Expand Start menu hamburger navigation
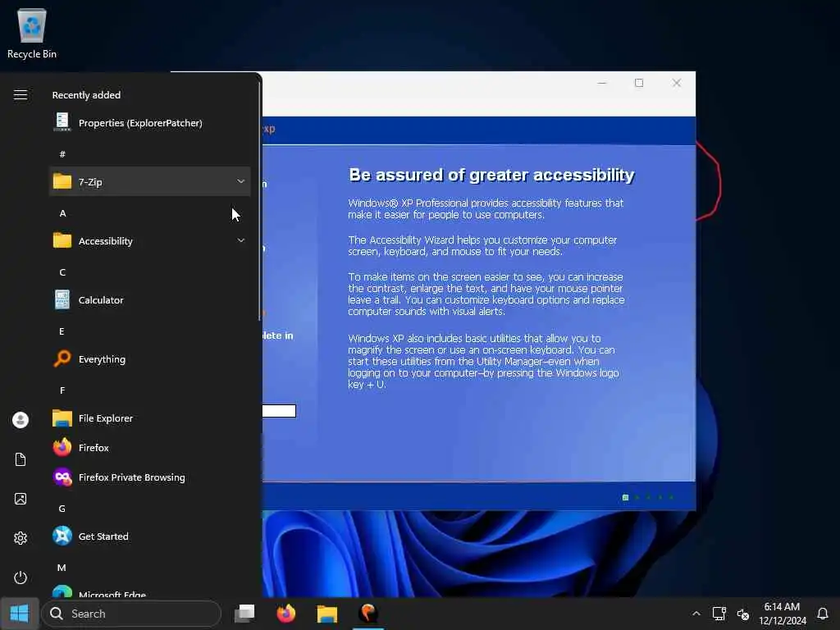The image size is (840, 630). coord(21,95)
